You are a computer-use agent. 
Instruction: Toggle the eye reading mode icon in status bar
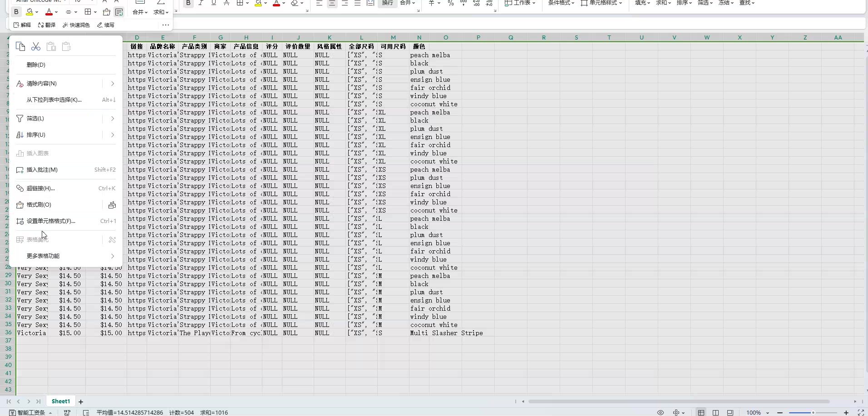click(661, 412)
